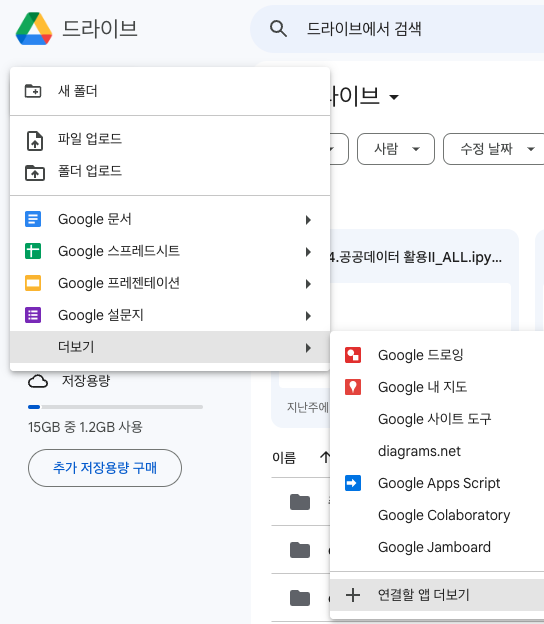Choose Google Colaboratory from the submenu
Image resolution: width=544 pixels, height=624 pixels.
pos(437,515)
